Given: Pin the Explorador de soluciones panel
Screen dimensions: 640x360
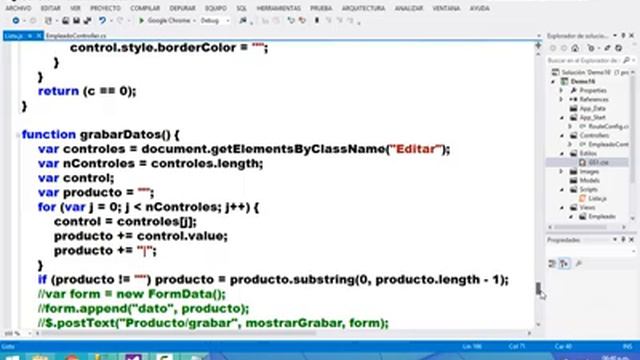Looking at the screenshot, I should pyautogui.click(x=623, y=36).
